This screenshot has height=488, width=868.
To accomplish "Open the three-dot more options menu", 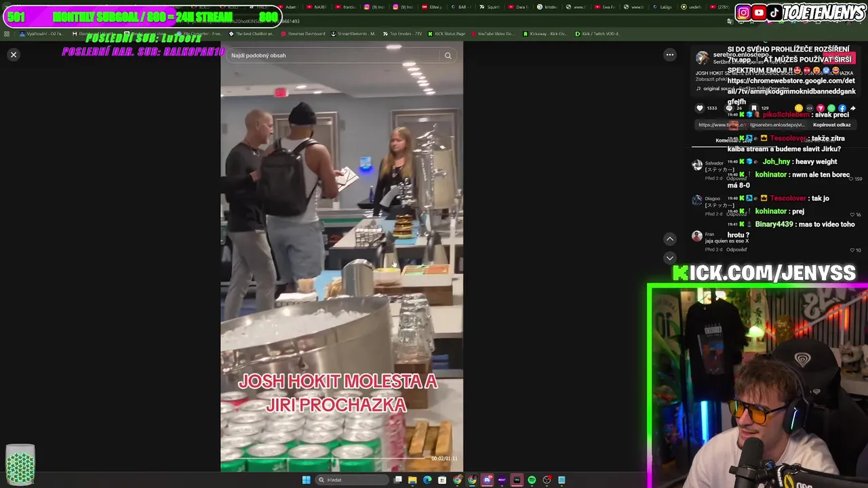I will (x=670, y=55).
